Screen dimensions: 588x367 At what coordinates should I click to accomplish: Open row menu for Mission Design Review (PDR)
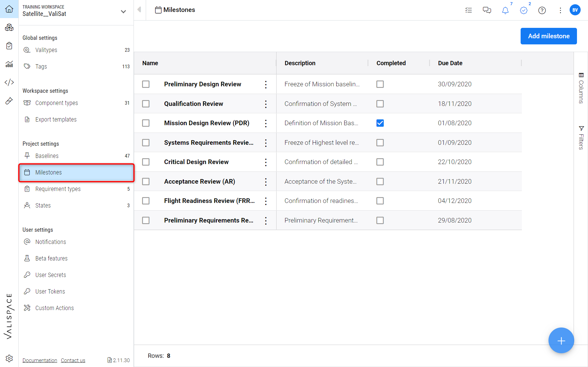(266, 123)
